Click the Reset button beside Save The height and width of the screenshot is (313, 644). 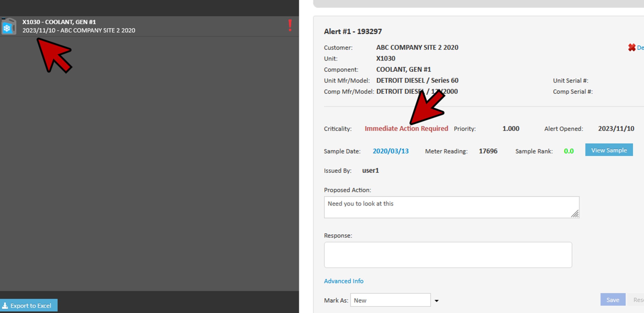pos(638,300)
